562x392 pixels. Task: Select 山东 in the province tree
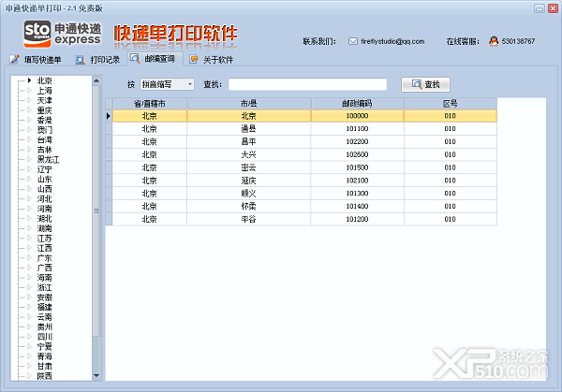point(44,179)
